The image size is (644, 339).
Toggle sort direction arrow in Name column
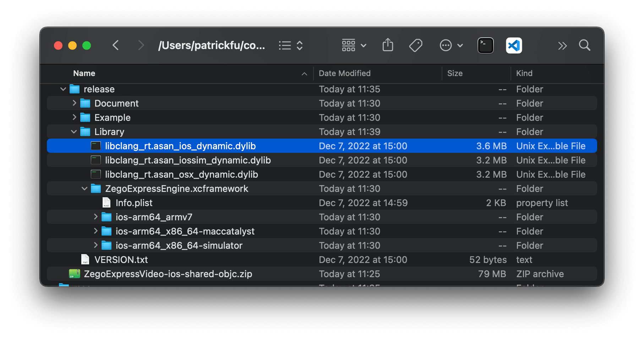point(304,74)
